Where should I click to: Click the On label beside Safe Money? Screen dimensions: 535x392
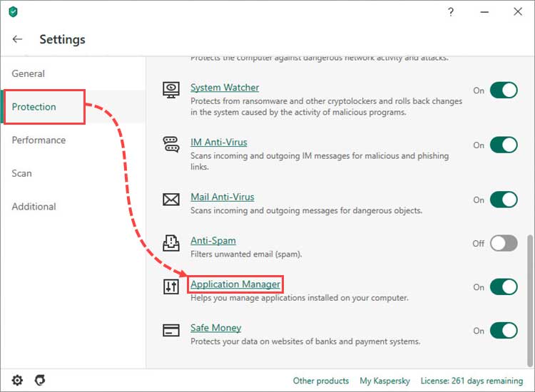click(479, 331)
